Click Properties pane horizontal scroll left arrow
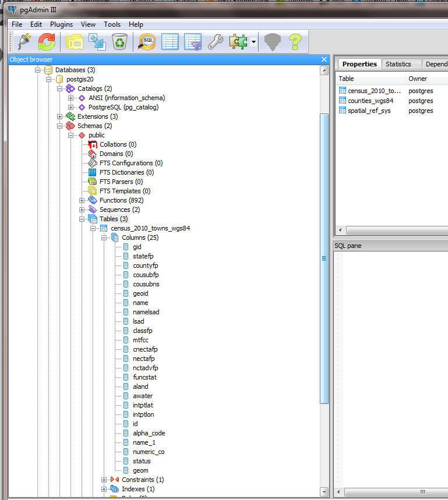 340,230
